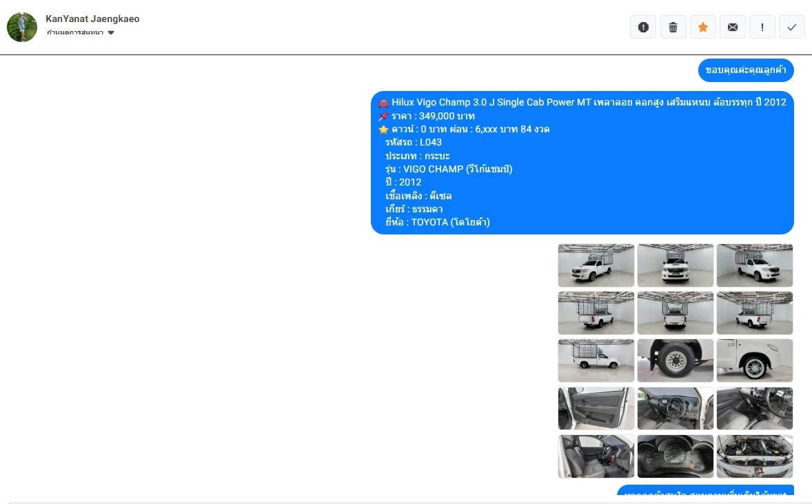Click the Hilux Vigo Champ title line
This screenshot has height=504, width=812.
[x=582, y=102]
